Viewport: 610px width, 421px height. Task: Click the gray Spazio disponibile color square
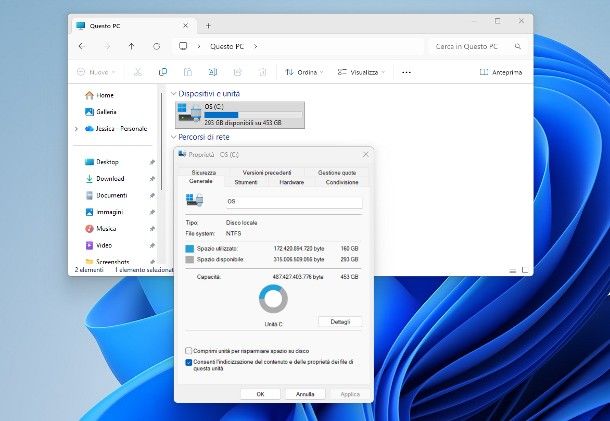(189, 260)
